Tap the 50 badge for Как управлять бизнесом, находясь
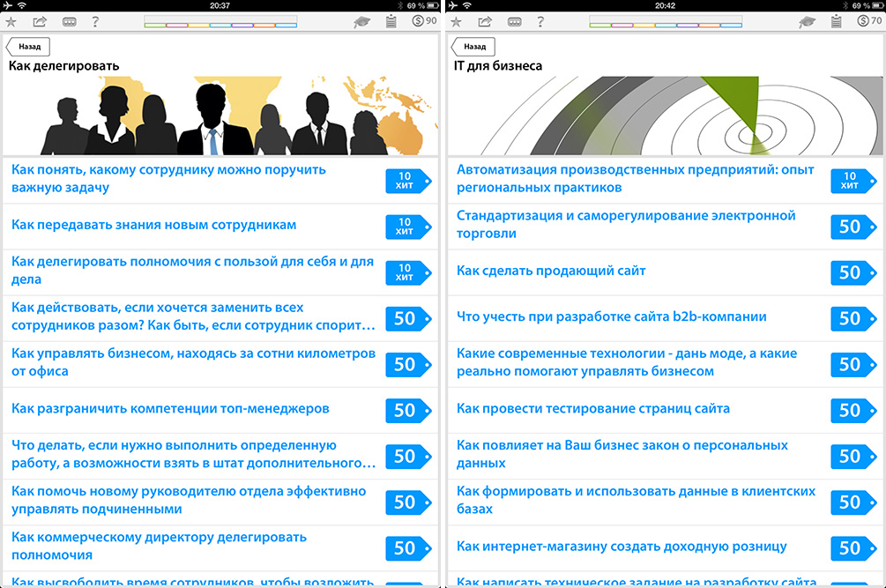Screen dimensions: 886x588 tap(408, 364)
